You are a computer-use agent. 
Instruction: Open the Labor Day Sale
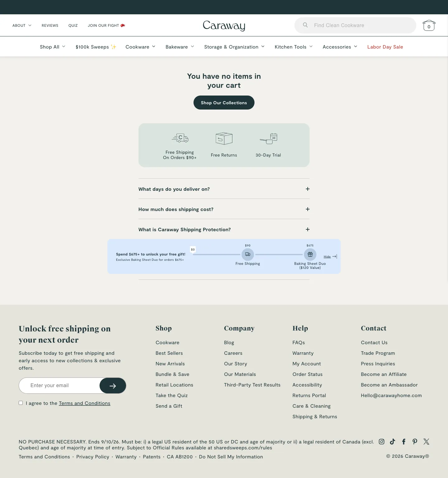pos(385,47)
